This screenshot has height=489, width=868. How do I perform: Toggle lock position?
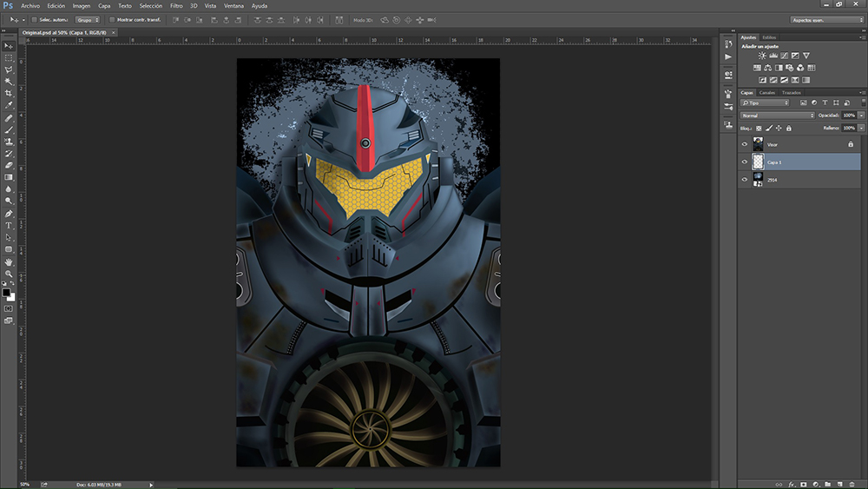779,129
